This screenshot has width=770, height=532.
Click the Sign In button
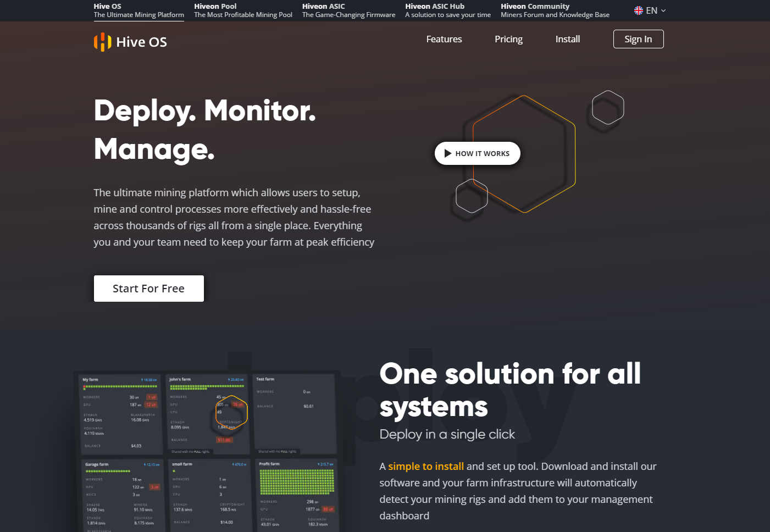pos(638,39)
